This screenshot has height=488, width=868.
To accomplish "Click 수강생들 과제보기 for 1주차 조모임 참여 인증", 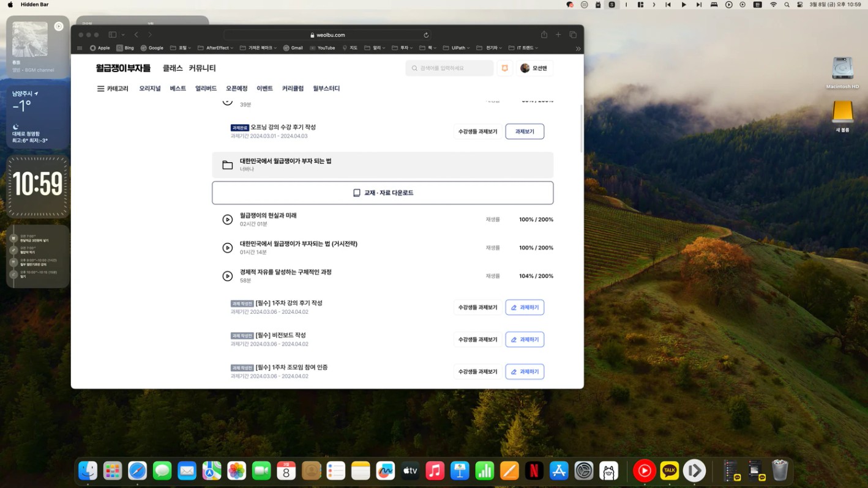I will (477, 372).
